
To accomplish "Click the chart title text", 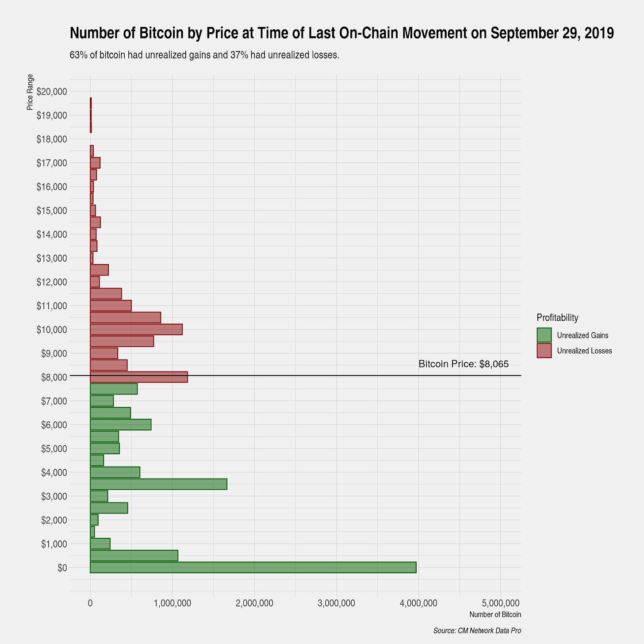I will pos(342,33).
